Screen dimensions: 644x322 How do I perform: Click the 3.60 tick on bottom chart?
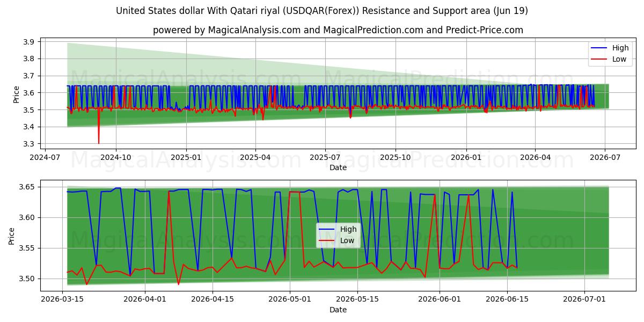27,217
